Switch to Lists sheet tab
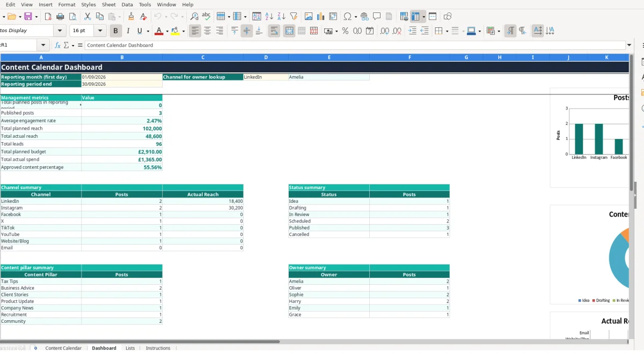644x362 pixels. click(130, 348)
